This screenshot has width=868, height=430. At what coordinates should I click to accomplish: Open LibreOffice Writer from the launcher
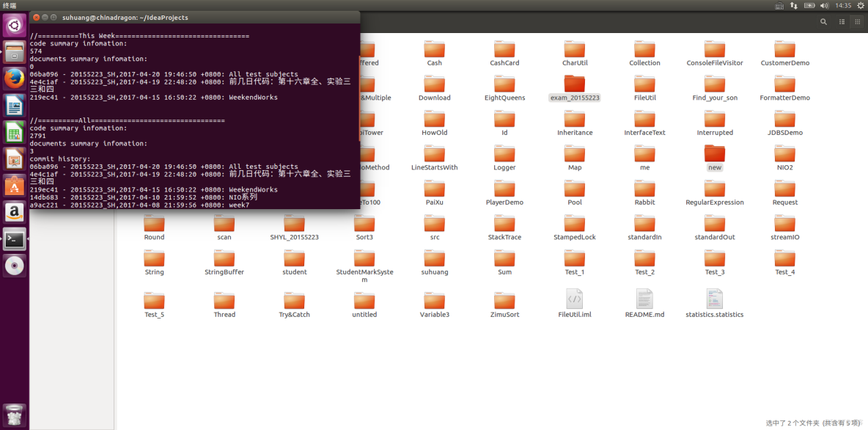pyautogui.click(x=15, y=106)
